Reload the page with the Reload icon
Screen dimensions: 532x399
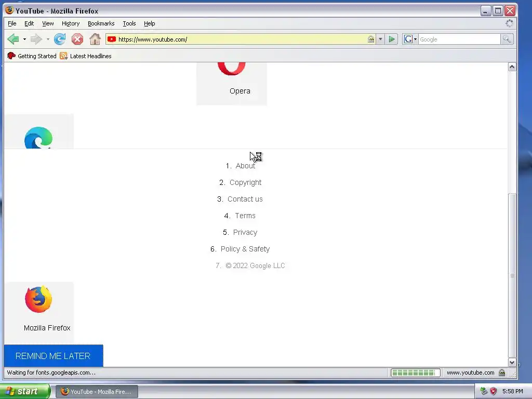[60, 39]
